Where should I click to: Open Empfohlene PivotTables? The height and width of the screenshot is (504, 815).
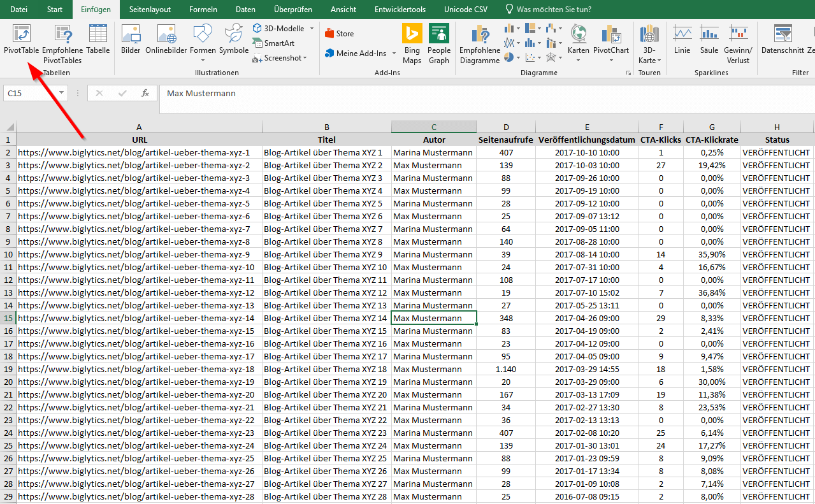point(62,44)
